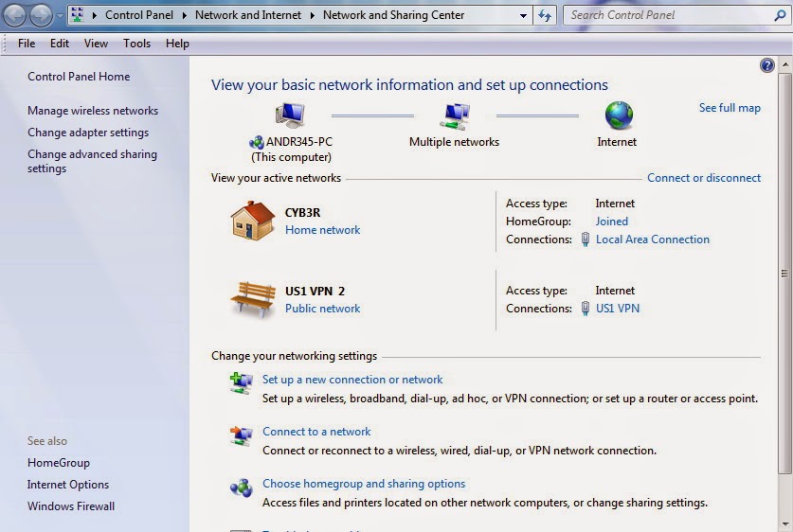Select Network and Sharing Center breadcrumb

coord(393,15)
